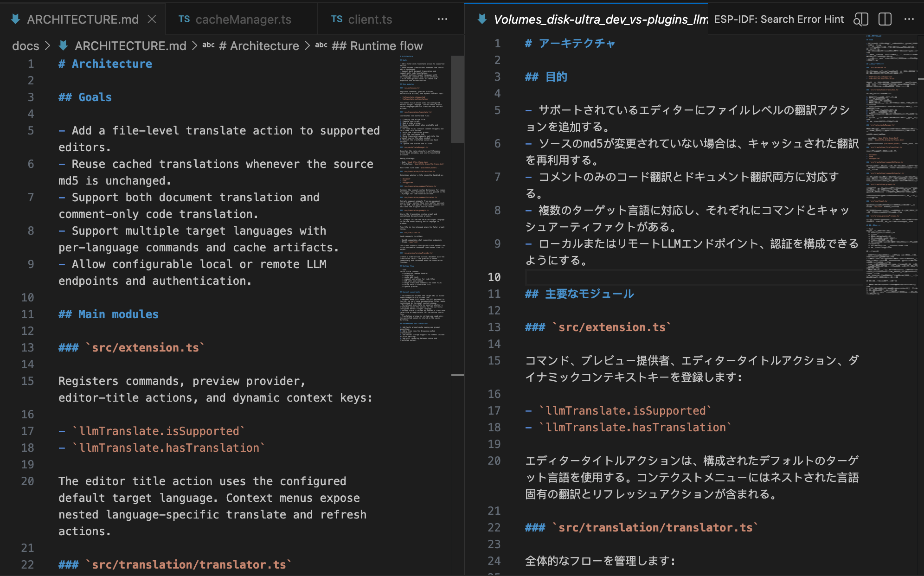Image resolution: width=924 pixels, height=576 pixels.
Task: Click the minimap of the left editor
Action: click(417, 186)
